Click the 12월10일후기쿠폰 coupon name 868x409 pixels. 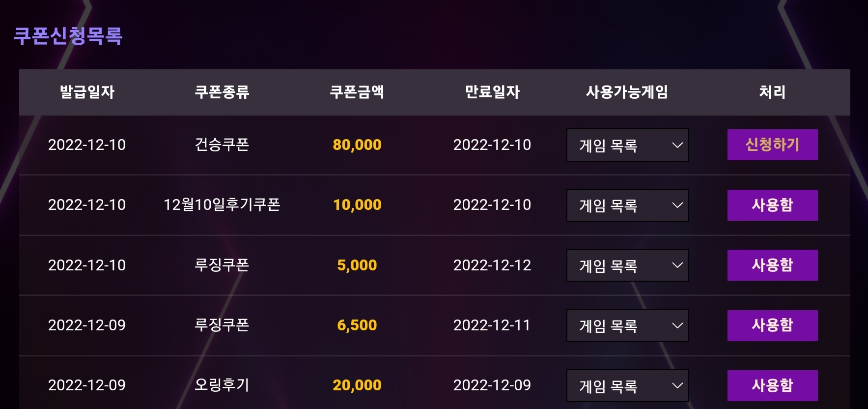pos(222,204)
